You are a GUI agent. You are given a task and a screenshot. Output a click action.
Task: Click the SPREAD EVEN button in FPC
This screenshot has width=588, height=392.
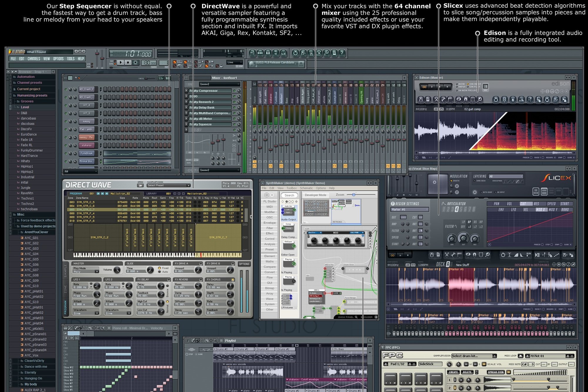(x=495, y=372)
